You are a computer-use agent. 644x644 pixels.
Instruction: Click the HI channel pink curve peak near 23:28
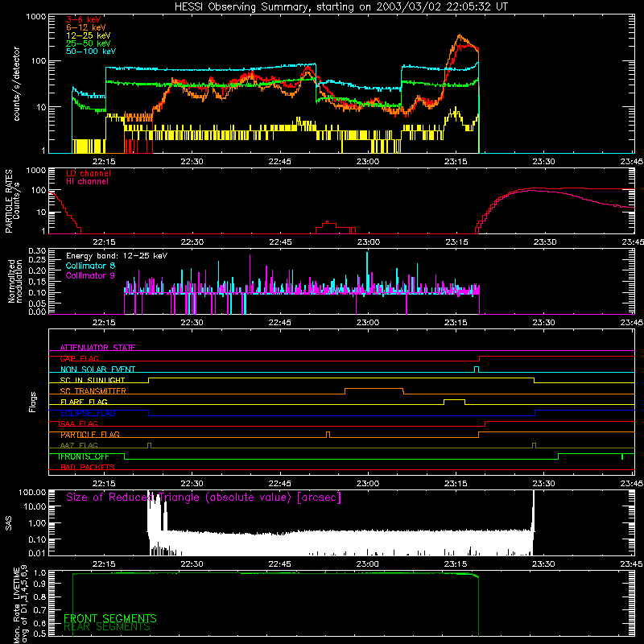pos(532,191)
